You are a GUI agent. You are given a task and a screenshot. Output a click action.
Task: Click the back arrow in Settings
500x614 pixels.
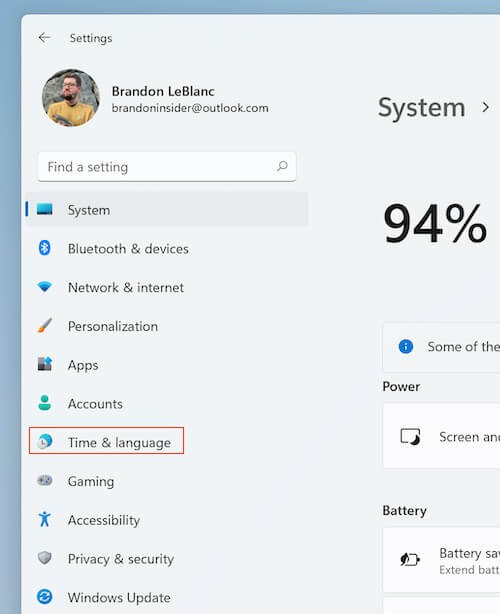coord(44,38)
